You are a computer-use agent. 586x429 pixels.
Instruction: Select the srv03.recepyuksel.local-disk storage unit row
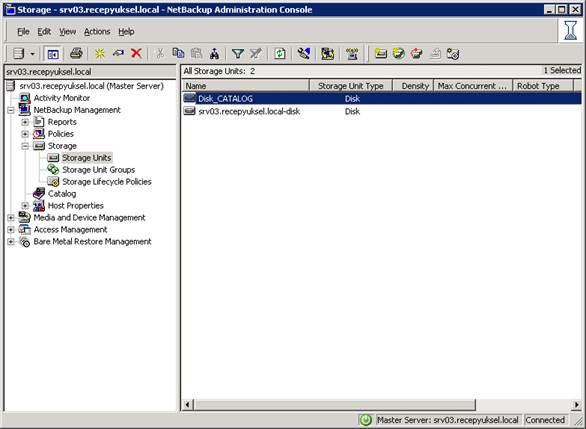tap(382, 111)
